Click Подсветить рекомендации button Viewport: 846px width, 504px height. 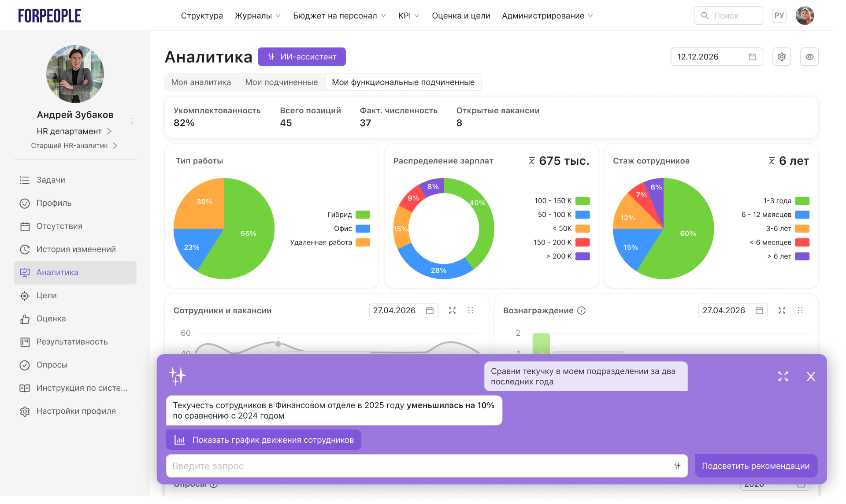point(756,466)
